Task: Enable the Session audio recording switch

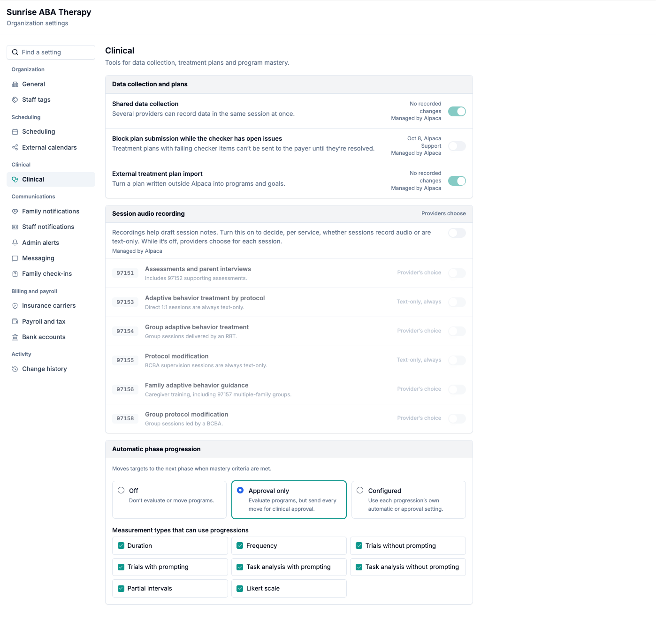Action: pyautogui.click(x=457, y=233)
